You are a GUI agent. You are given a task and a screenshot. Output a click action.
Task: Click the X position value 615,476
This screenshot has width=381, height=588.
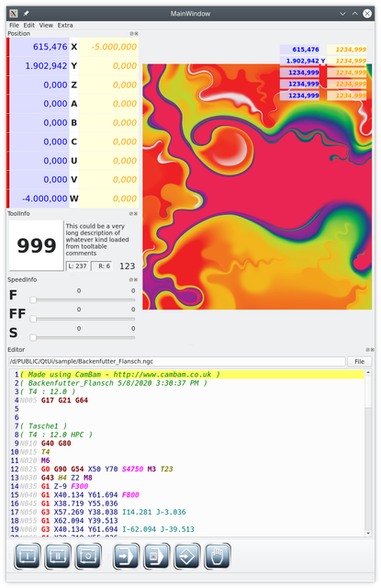pyautogui.click(x=50, y=47)
